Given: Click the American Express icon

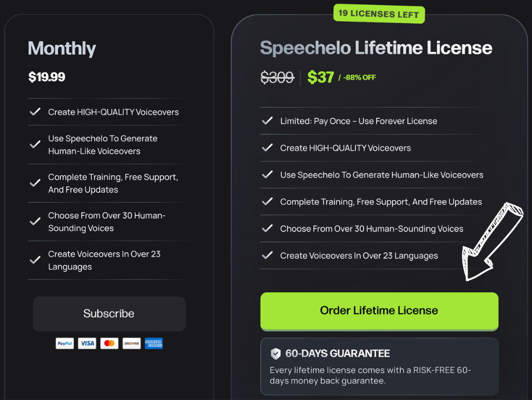Looking at the screenshot, I should click(x=154, y=344).
